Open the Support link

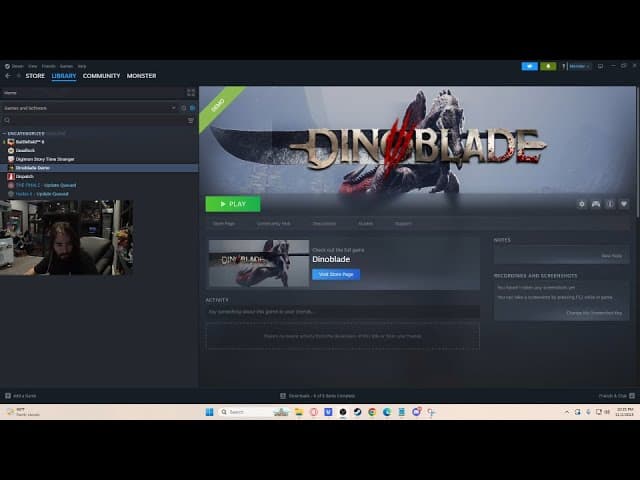coord(403,224)
